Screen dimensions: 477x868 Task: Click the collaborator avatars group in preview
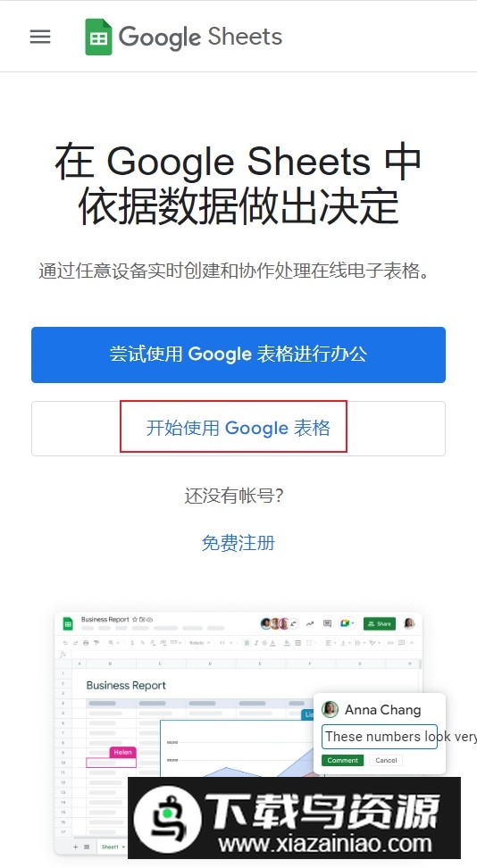(280, 623)
